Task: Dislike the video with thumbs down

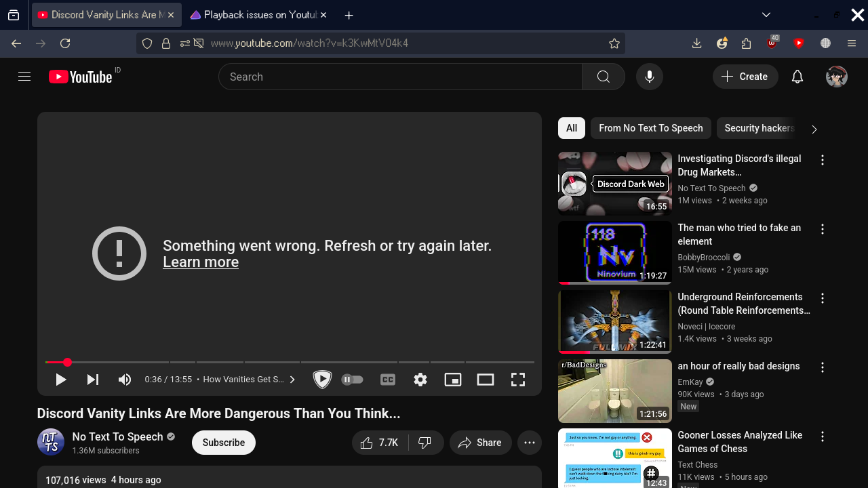Action: (425, 443)
